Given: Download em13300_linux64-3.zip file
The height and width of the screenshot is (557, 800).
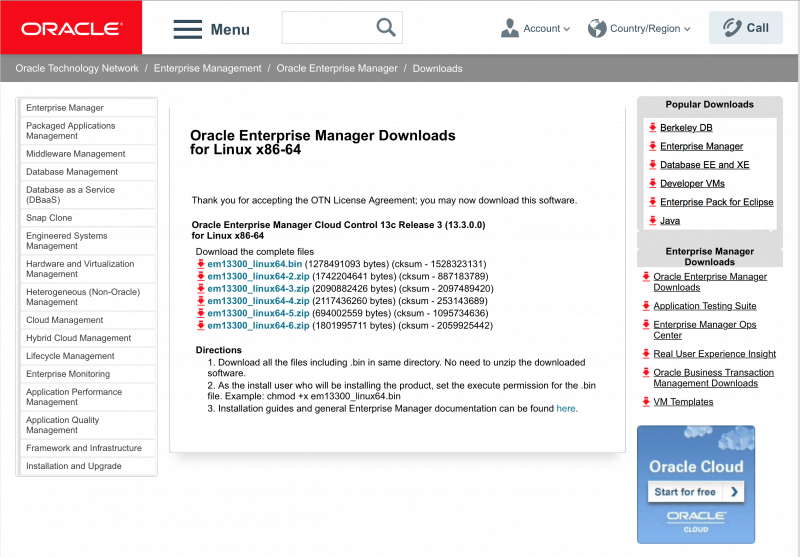Looking at the screenshot, I should click(258, 288).
